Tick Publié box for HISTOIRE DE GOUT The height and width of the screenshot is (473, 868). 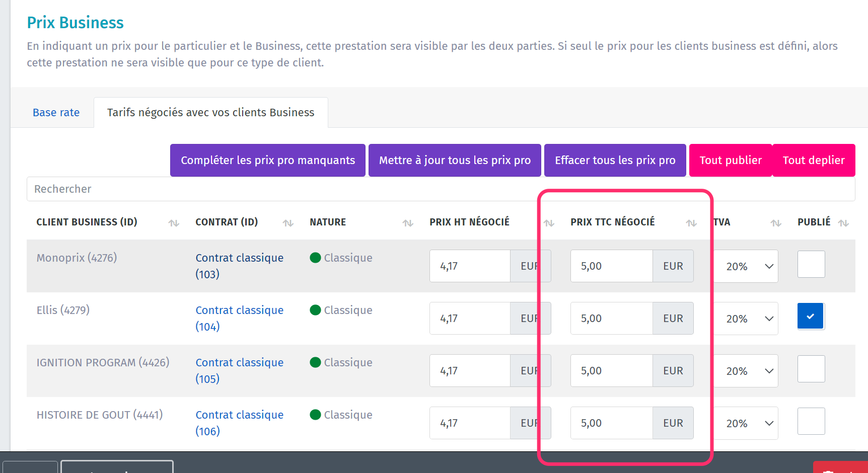(x=811, y=421)
